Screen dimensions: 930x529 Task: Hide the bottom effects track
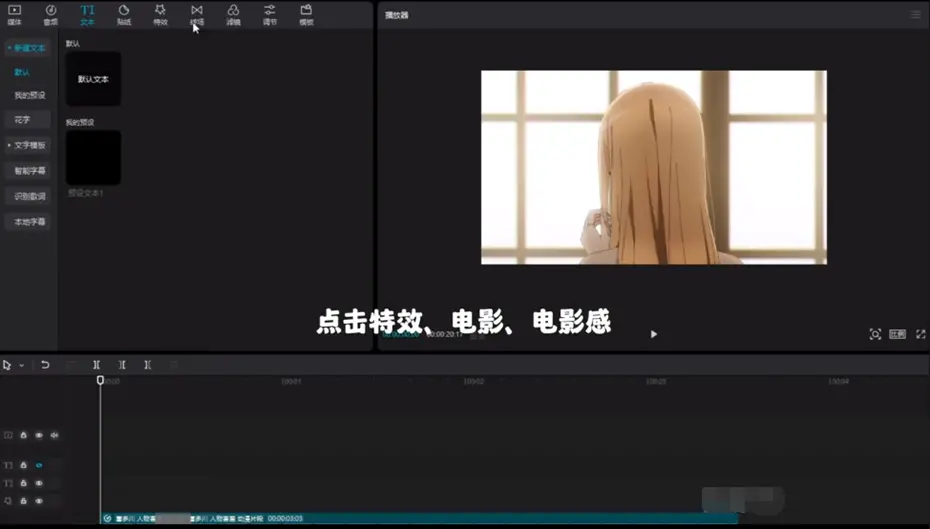(39, 501)
